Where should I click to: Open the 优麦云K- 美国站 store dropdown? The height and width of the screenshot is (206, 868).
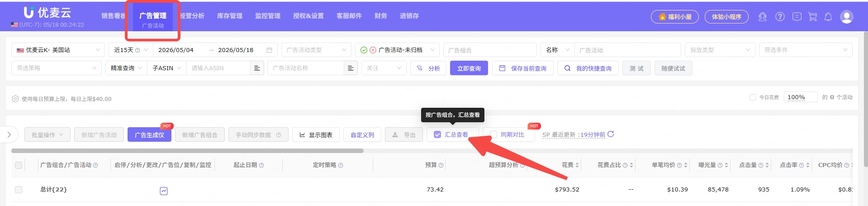(58, 50)
